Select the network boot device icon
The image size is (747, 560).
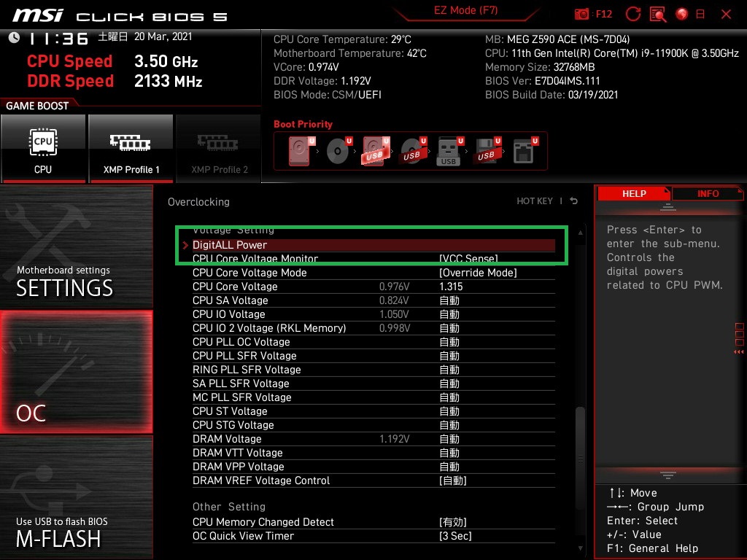click(525, 150)
